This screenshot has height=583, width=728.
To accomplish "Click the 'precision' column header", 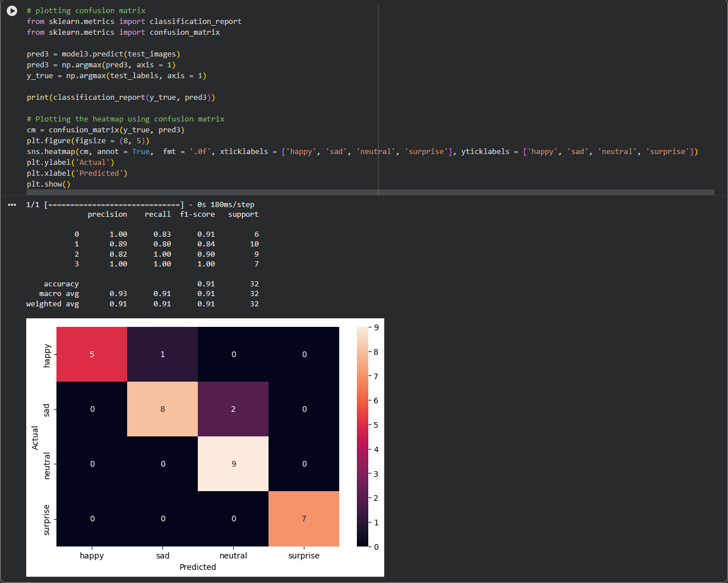I will [x=107, y=214].
